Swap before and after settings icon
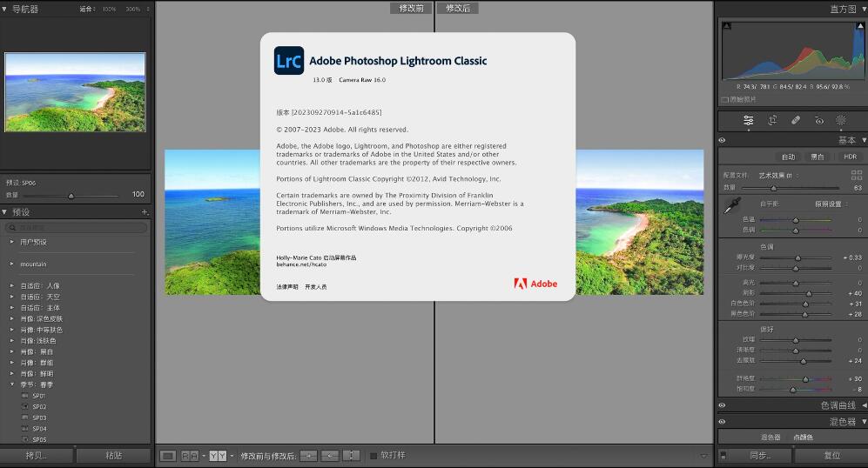The height and width of the screenshot is (468, 868). tap(351, 456)
